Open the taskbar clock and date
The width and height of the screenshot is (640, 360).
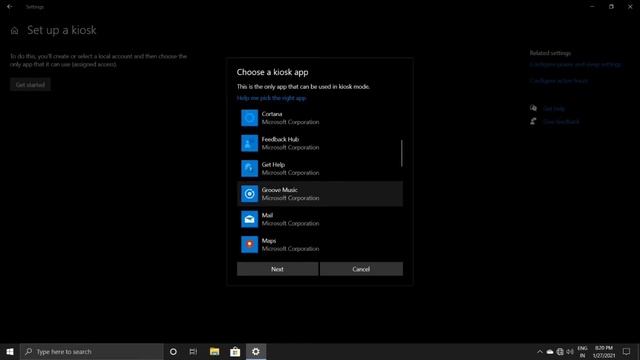604,351
